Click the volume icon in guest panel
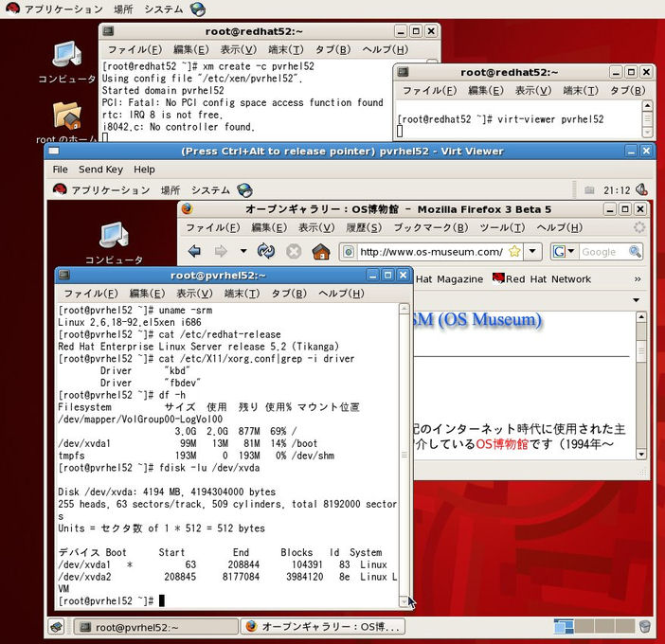This screenshot has height=644, width=665. point(641,190)
